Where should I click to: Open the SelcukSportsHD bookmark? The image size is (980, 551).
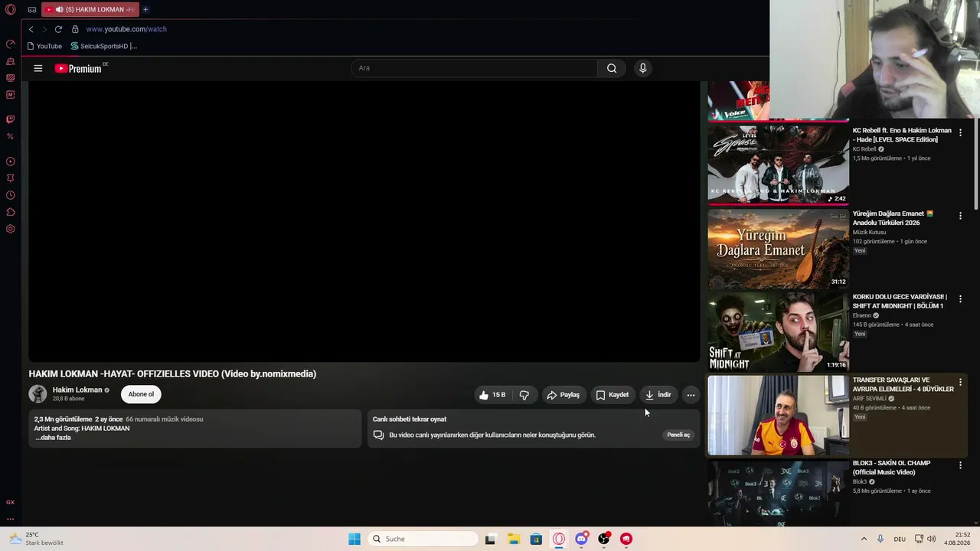click(x=103, y=46)
